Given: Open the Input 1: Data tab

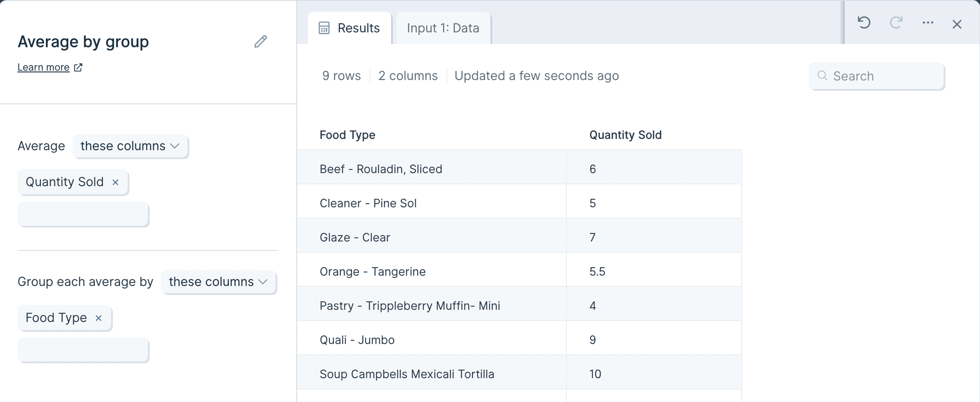Looking at the screenshot, I should pos(443,28).
